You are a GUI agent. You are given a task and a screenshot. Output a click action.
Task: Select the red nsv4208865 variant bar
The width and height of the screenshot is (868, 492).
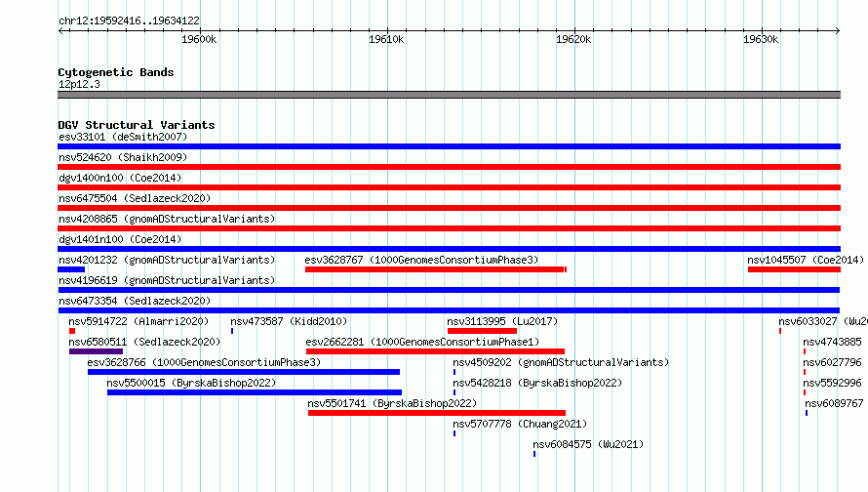pos(449,228)
